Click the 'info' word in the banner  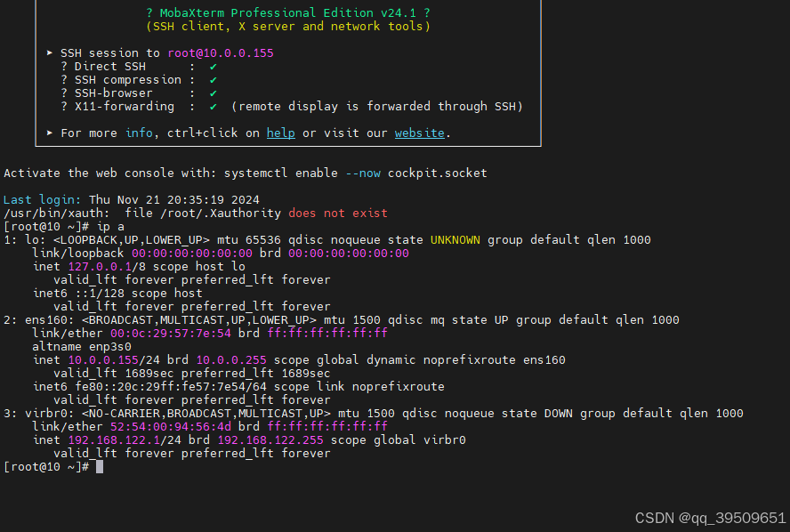pyautogui.click(x=139, y=133)
